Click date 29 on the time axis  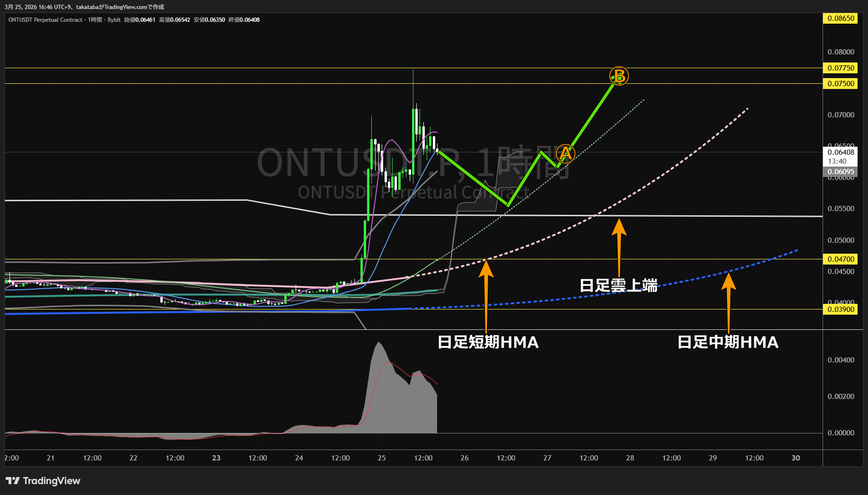click(x=713, y=458)
